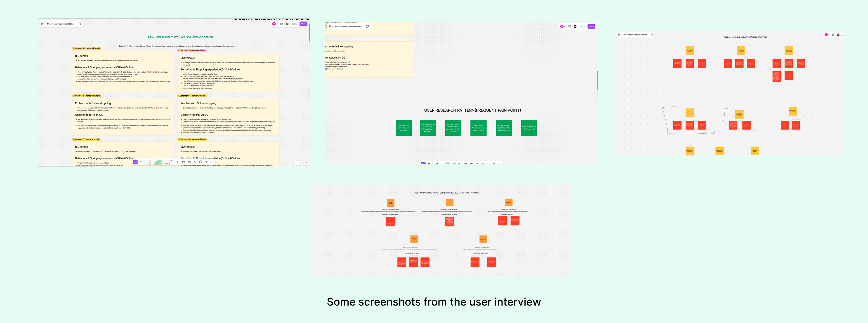Zoom in with the plus zoom button
Screen dimensions: 868x323
click(x=300, y=163)
